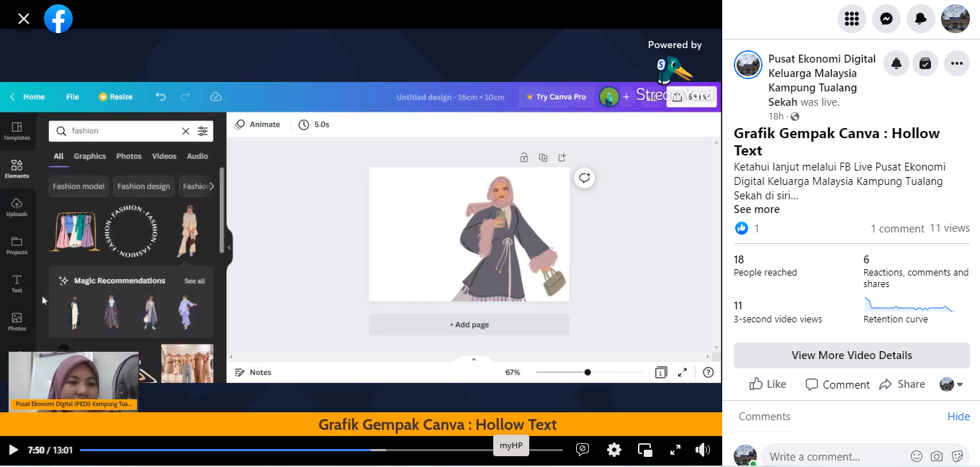This screenshot has width=980, height=467.
Task: Select the Photos tab in Elements
Action: [x=129, y=156]
